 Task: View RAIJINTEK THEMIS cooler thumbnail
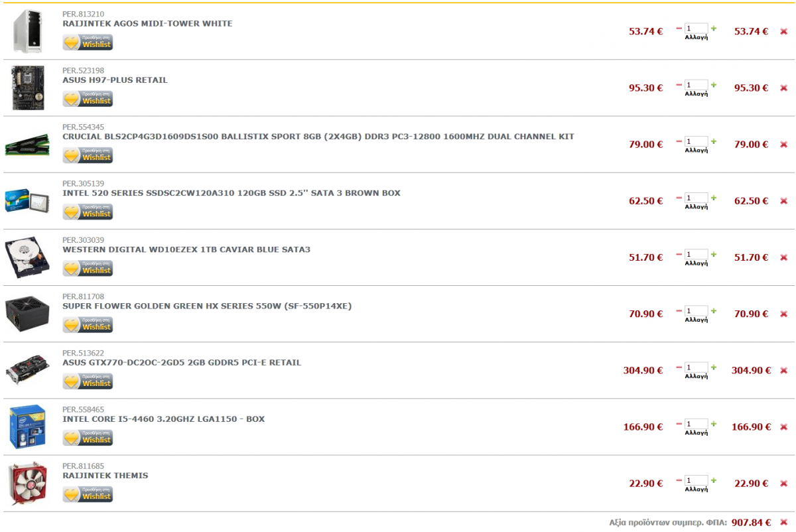[28, 483]
